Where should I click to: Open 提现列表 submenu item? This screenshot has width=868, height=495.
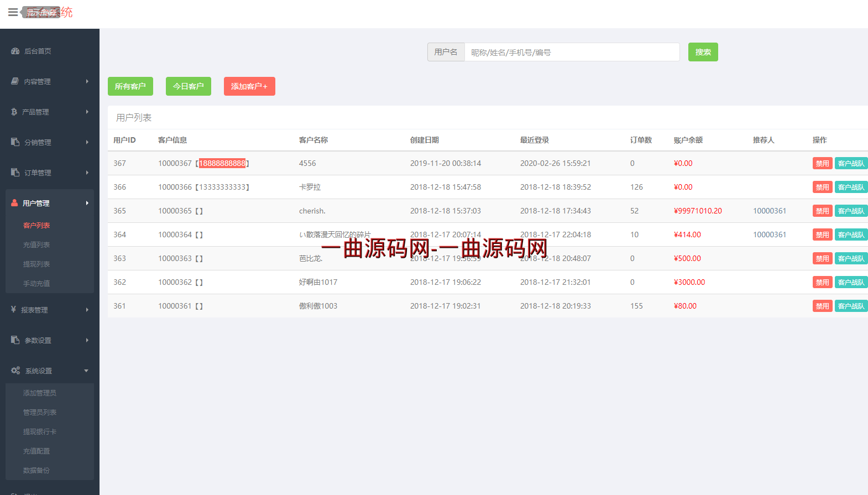click(36, 264)
